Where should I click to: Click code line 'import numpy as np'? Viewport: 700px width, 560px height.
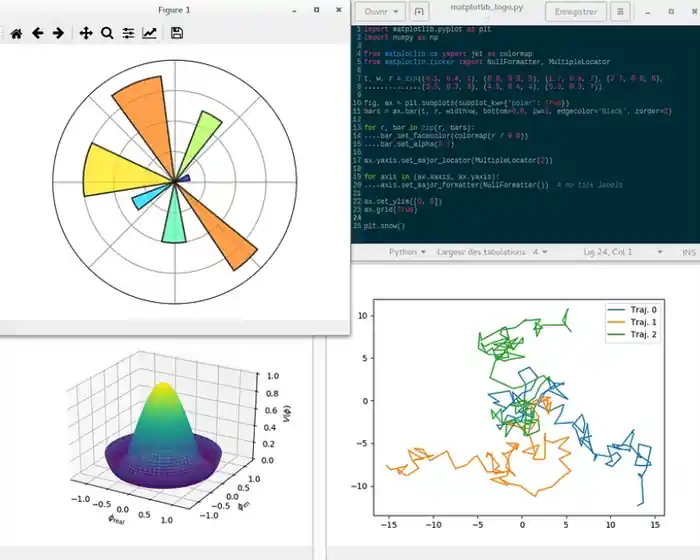(x=401, y=38)
